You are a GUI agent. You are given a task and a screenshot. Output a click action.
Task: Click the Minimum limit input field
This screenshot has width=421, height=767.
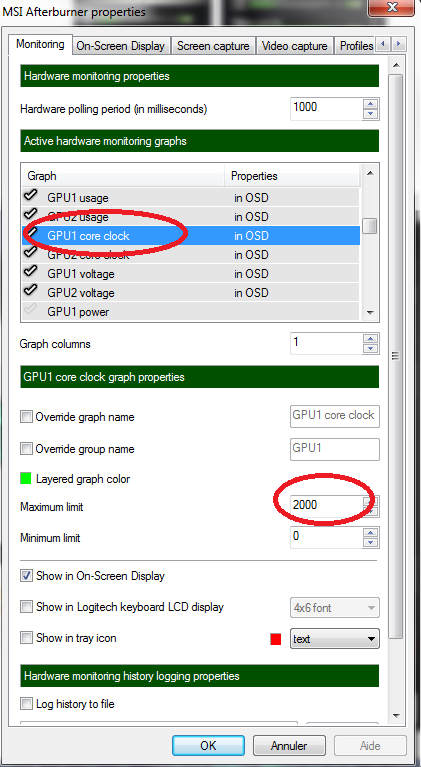(x=327, y=537)
